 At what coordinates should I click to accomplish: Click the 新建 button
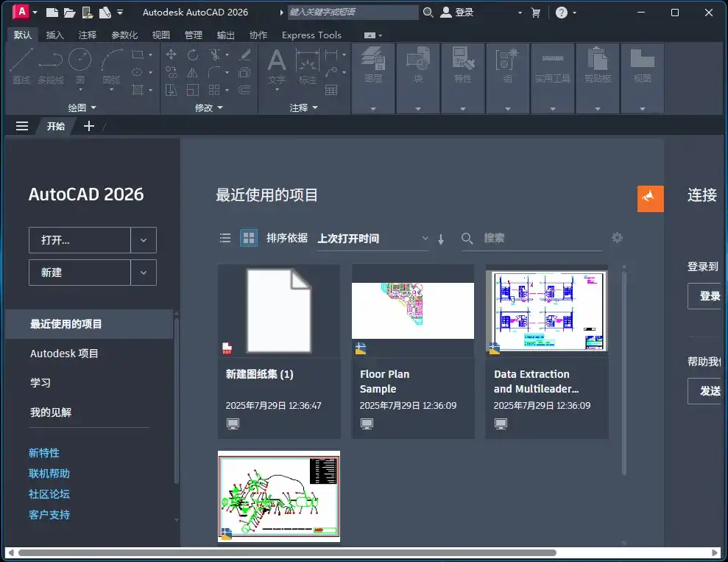pyautogui.click(x=79, y=273)
